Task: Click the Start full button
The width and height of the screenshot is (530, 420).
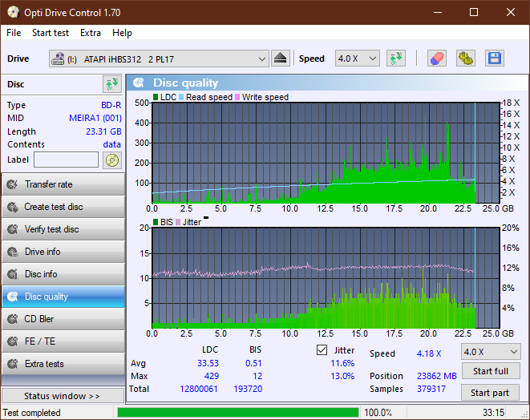Action: coord(491,371)
